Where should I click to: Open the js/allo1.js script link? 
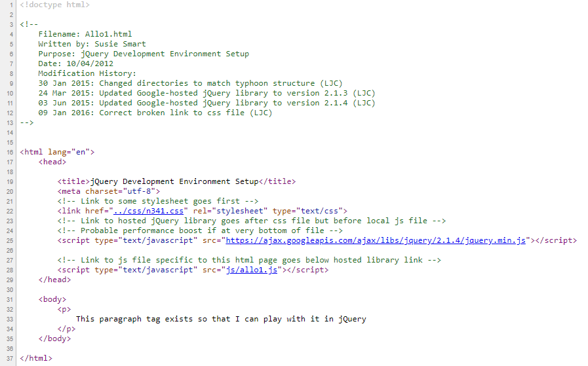(252, 270)
